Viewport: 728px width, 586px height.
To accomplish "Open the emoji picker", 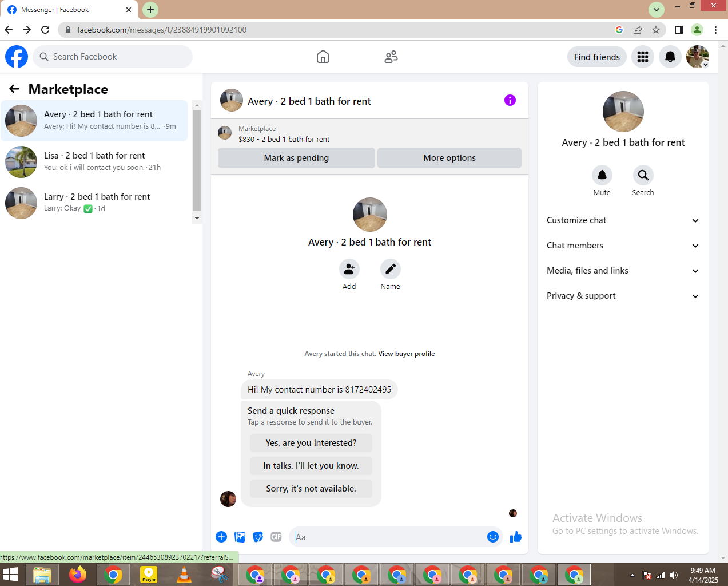I will tap(493, 537).
